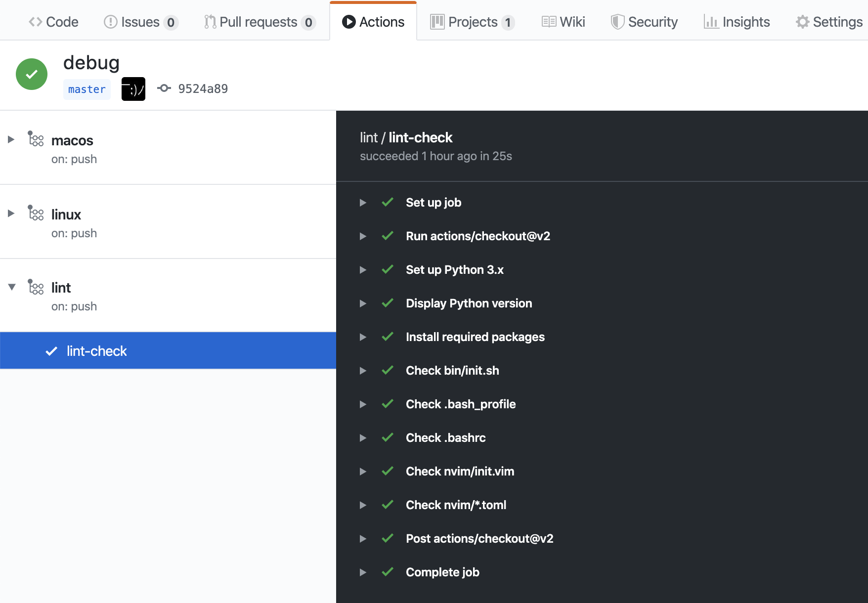Click the master branch label
This screenshot has width=868, height=603.
pyautogui.click(x=87, y=89)
